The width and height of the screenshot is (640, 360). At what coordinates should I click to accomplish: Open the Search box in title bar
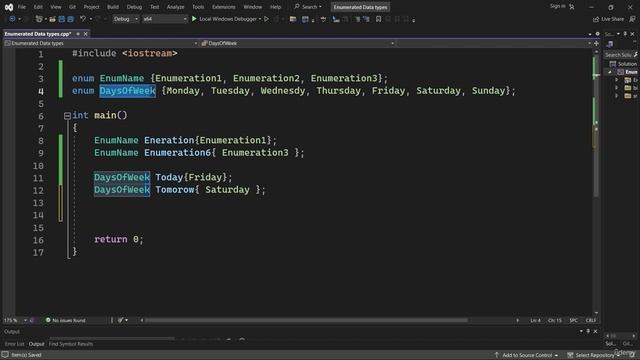pos(308,7)
